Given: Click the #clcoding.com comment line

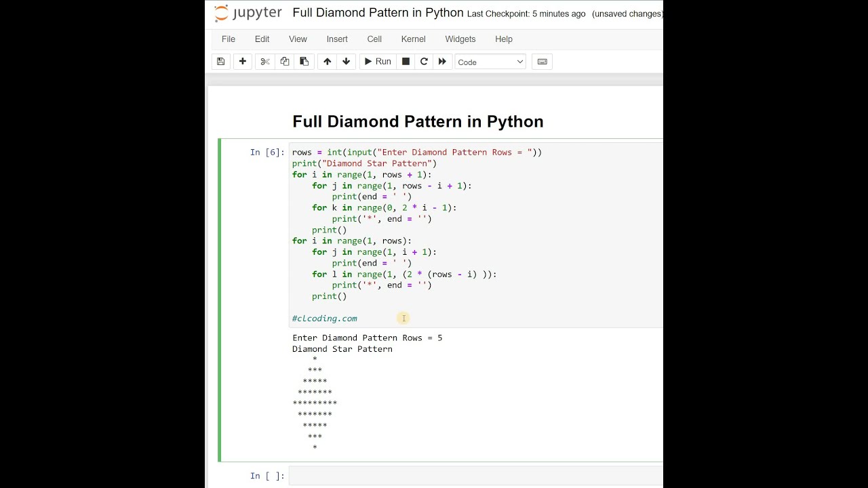Looking at the screenshot, I should click(x=324, y=319).
